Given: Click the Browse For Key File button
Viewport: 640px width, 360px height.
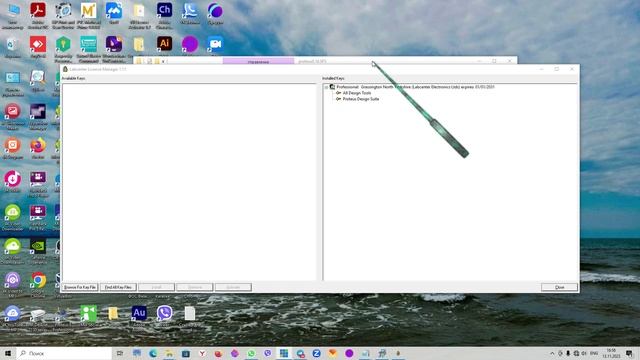Looking at the screenshot, I should [80, 287].
